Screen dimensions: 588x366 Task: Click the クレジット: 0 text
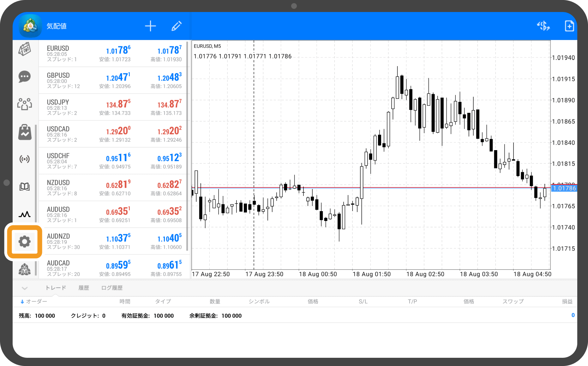click(88, 316)
